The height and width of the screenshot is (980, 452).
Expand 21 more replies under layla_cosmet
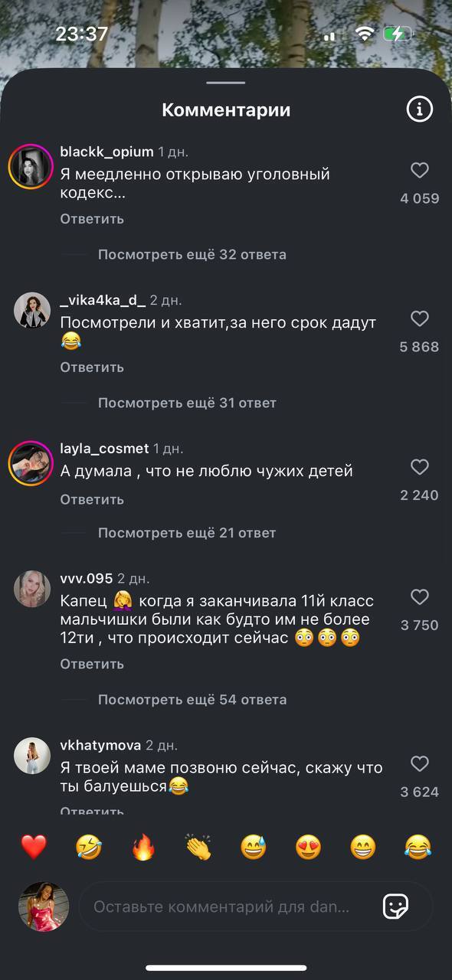[x=187, y=533]
